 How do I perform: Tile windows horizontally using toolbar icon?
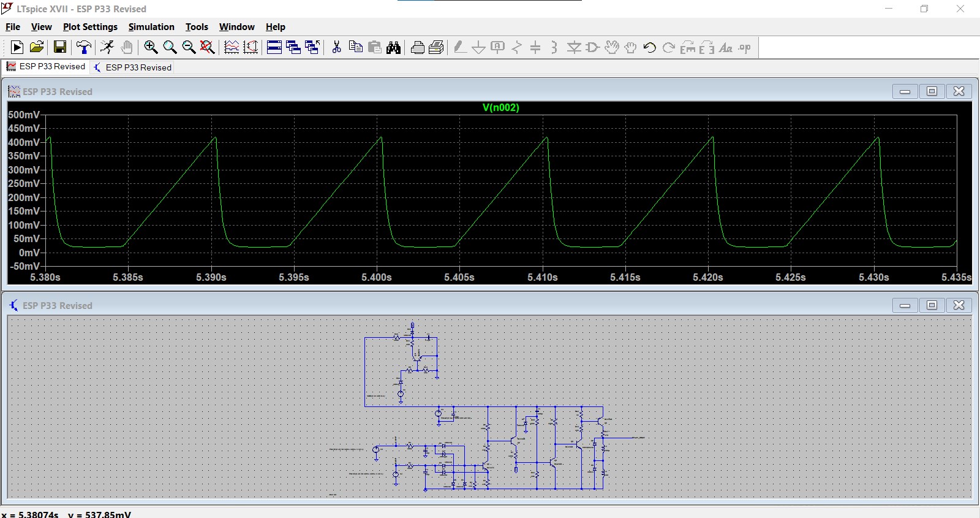pyautogui.click(x=274, y=47)
